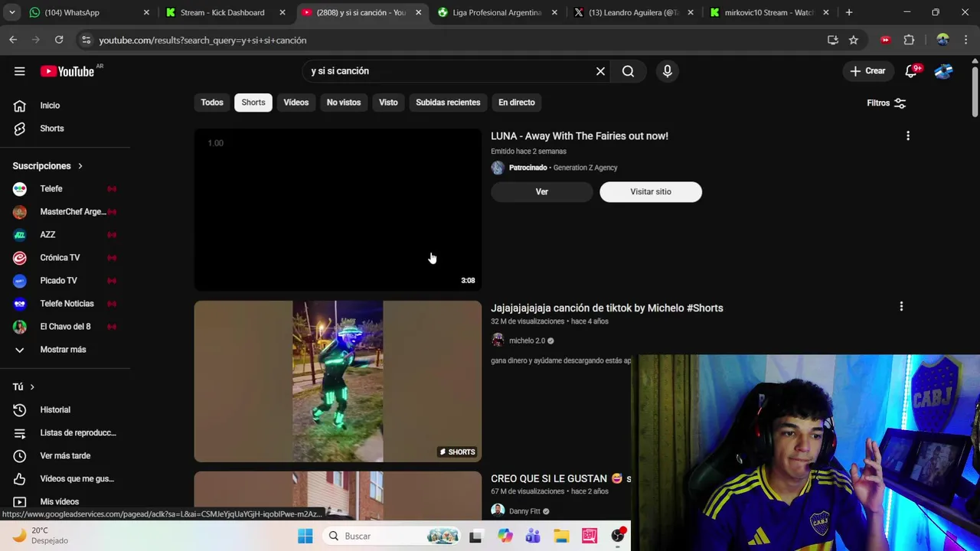980x551 pixels.
Task: Click the red fast-forward extension icon
Action: (x=886, y=40)
